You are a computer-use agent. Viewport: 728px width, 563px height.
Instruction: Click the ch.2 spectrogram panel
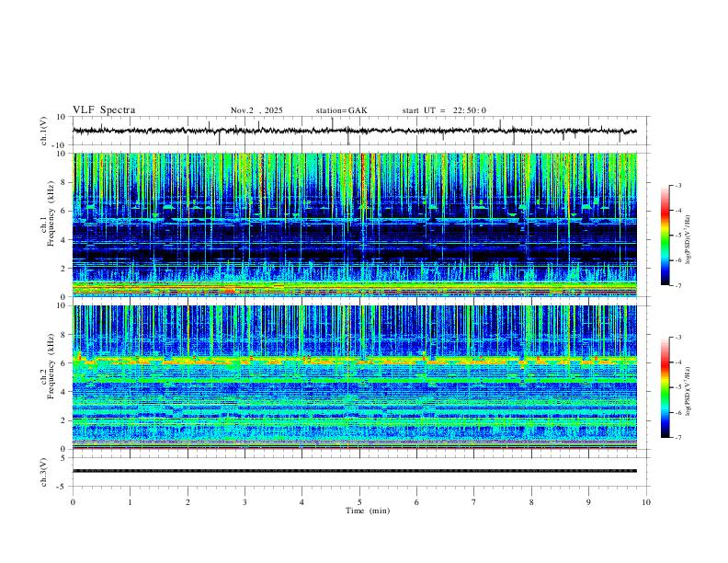(355, 377)
